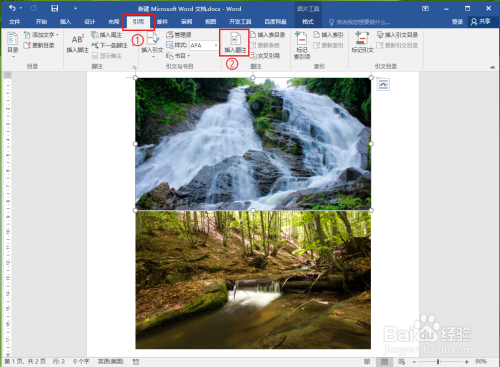Click the 行: 2 line indicator in status bar
500x367 pixels.
[59, 361]
